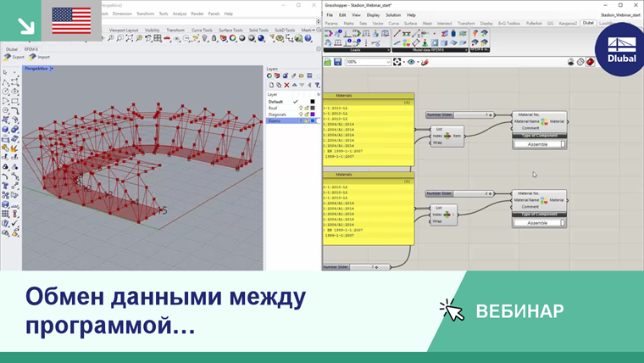Viewport: 644px width, 363px height.
Task: Toggle the red preview mode icon in Grasshopper
Action: point(591,62)
